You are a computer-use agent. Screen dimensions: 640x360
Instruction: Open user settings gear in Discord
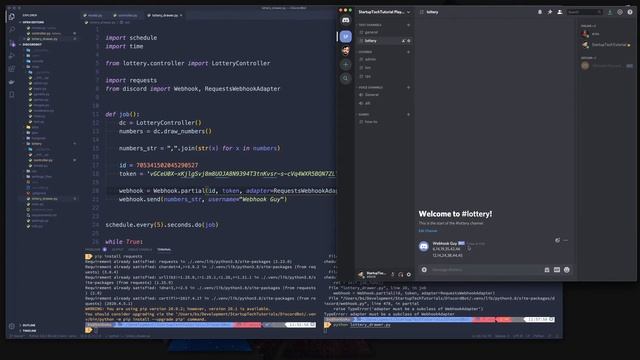tap(409, 275)
